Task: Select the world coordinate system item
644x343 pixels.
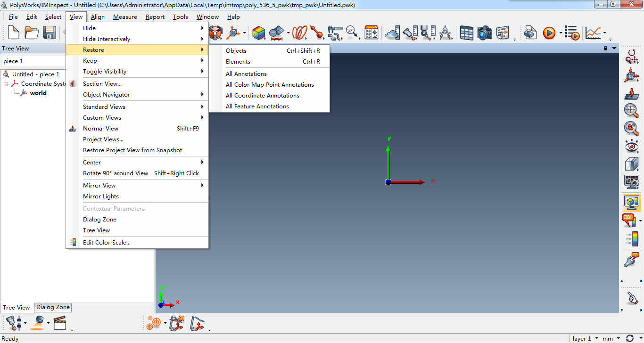Action: pos(38,93)
